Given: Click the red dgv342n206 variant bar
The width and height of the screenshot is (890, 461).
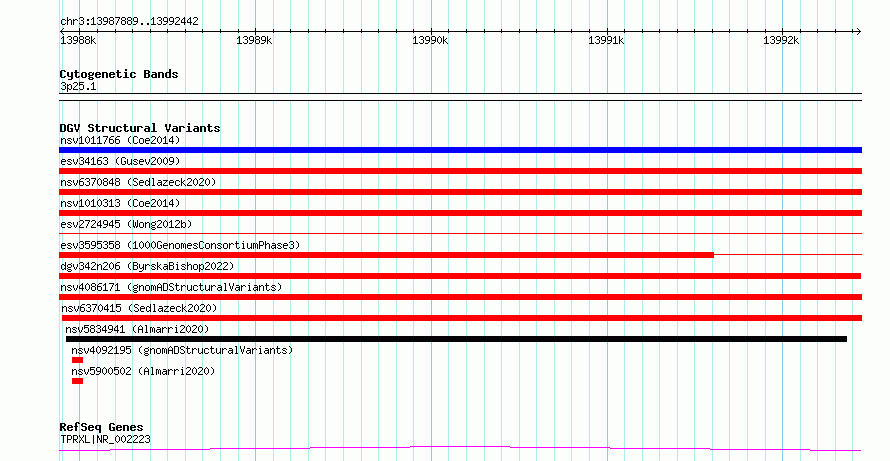Looking at the screenshot, I should click(460, 276).
